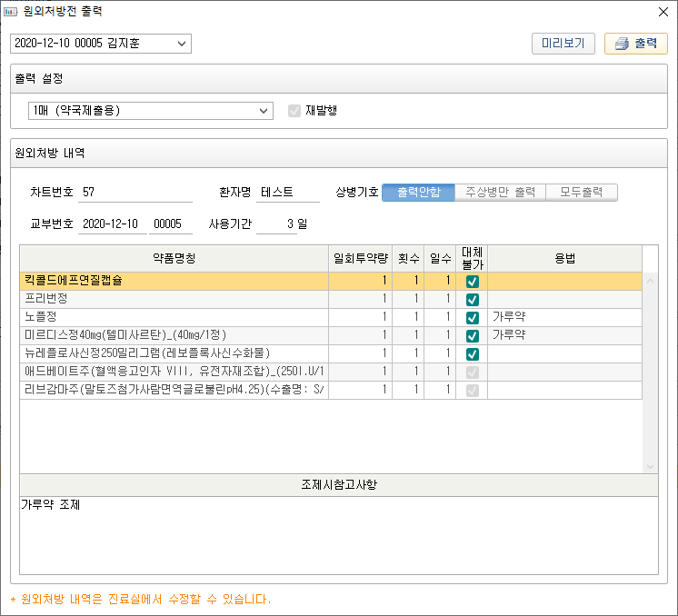Screen dimensions: 678x616
Task: Select the 애드베이트주 drug row
Action: click(x=173, y=372)
